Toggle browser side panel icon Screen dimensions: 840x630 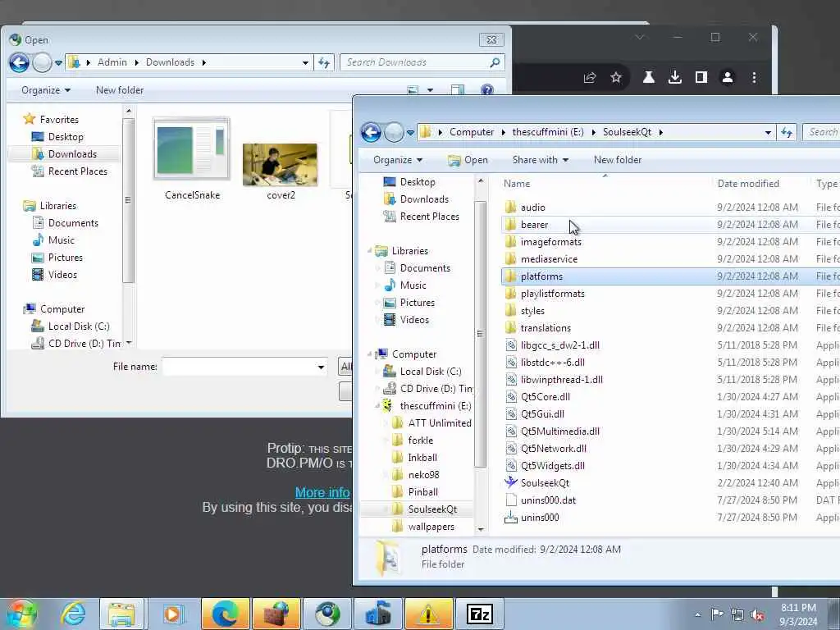701,78
